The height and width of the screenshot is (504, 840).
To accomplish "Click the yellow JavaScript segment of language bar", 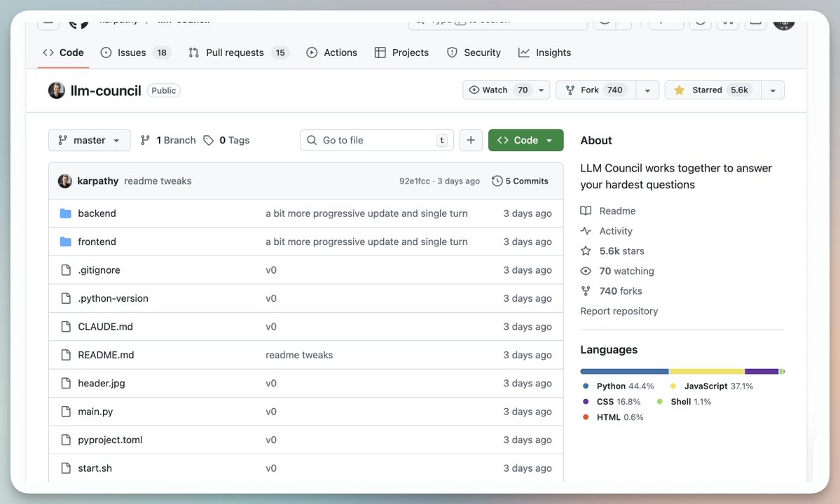I will [707, 371].
